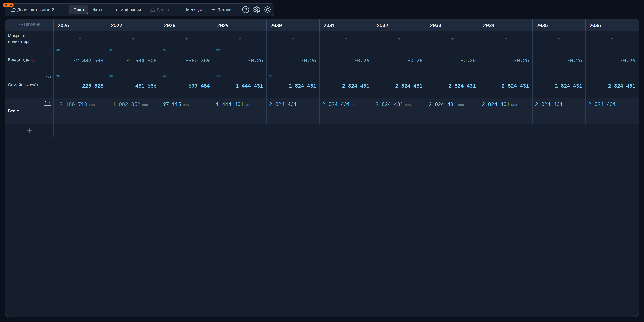The width and height of the screenshot is (644, 322).
Task: Switch to the План tab
Action: coord(79,10)
